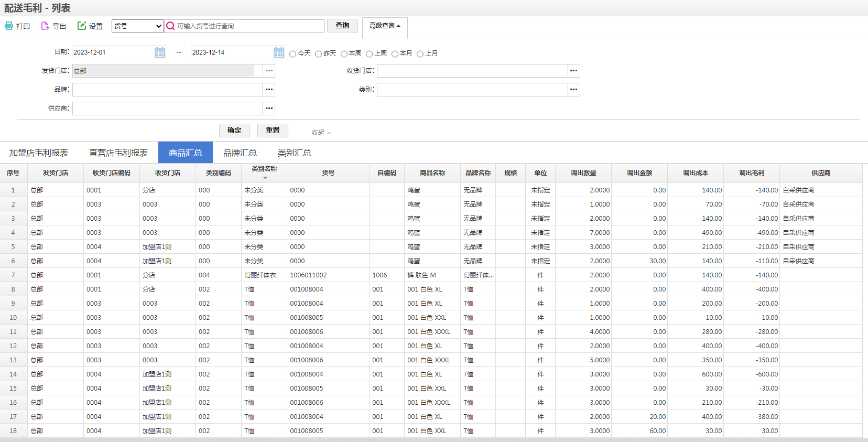
Task: Click the 导出 label
Action: [x=59, y=26]
